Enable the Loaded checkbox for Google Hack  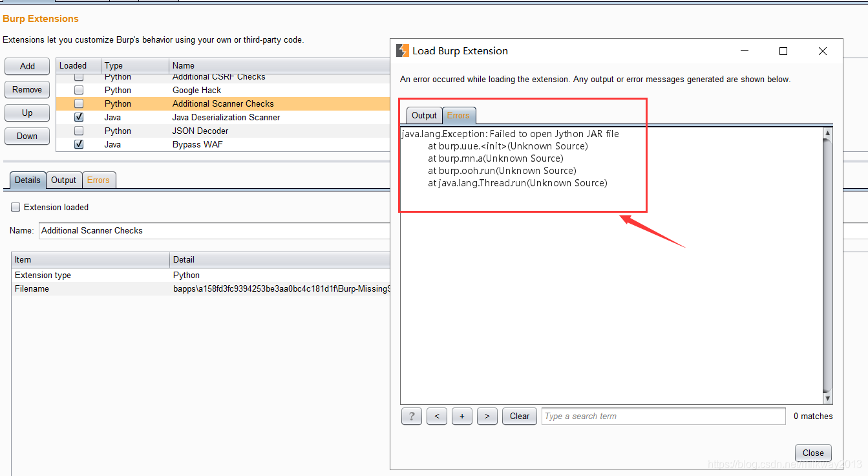(x=78, y=90)
